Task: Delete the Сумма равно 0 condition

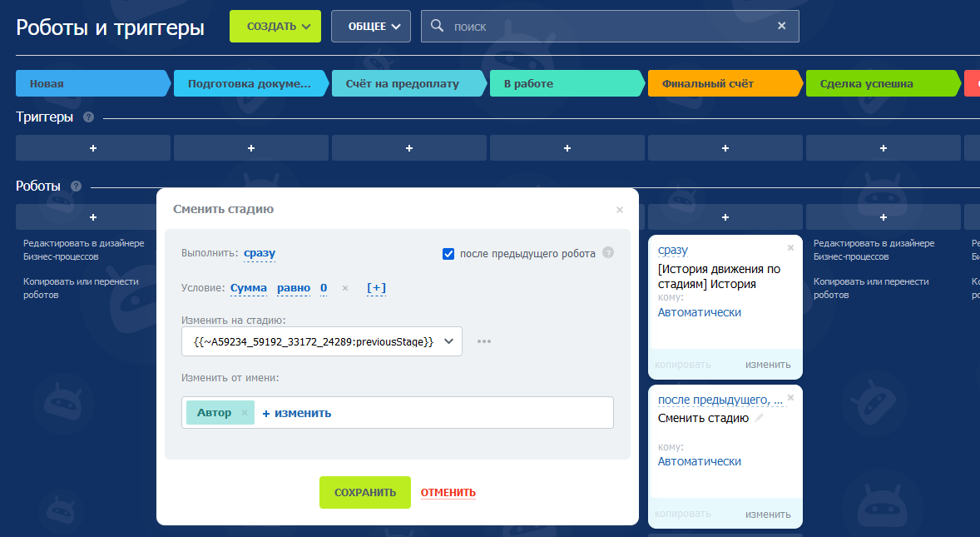Action: (x=345, y=289)
